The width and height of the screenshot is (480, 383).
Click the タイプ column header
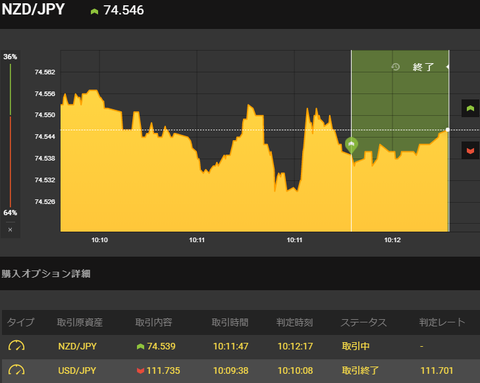coord(21,322)
